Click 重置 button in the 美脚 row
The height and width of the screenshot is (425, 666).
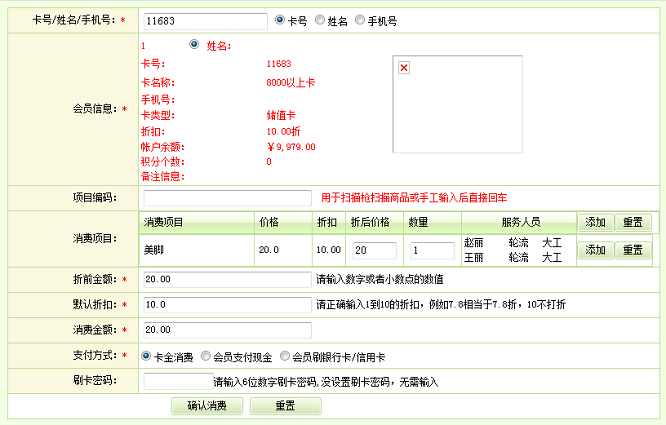pos(633,250)
